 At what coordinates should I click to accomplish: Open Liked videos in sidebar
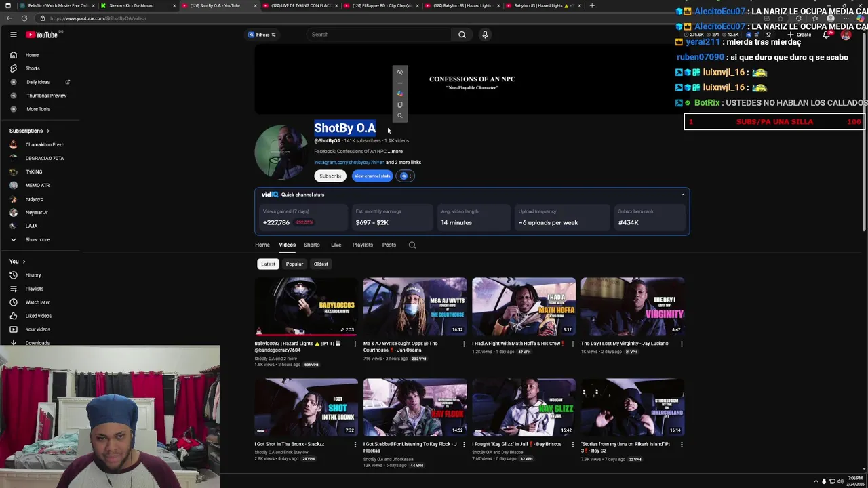pyautogui.click(x=38, y=316)
